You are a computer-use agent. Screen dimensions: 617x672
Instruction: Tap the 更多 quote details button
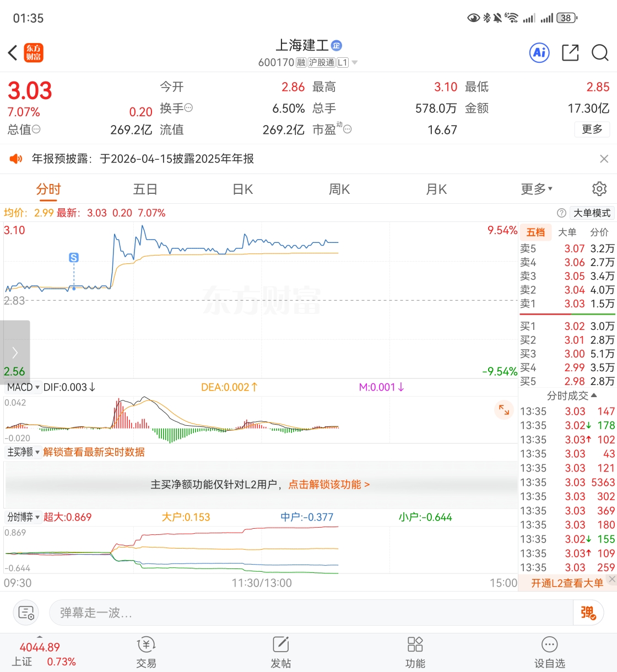[592, 129]
